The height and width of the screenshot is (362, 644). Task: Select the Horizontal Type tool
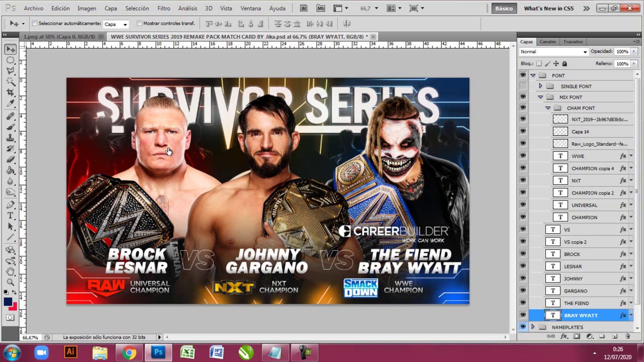11,215
